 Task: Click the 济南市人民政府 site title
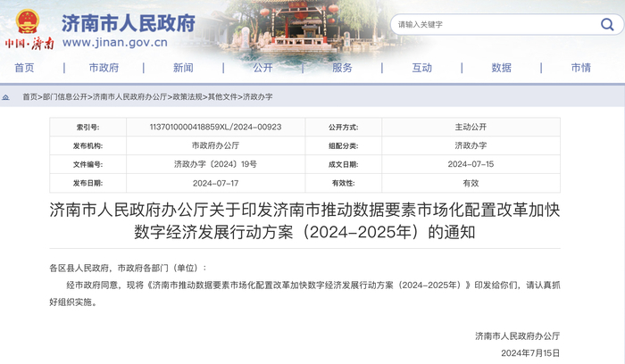click(x=129, y=23)
